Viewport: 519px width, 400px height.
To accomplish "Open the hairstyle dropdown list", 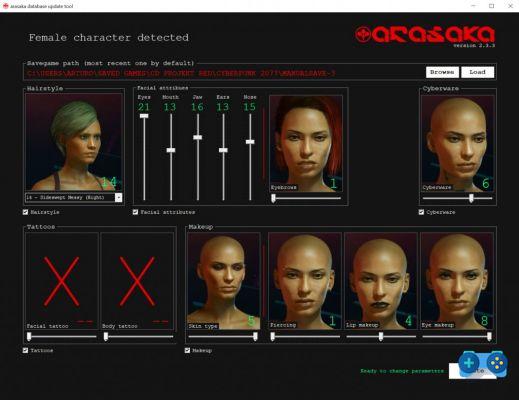I will click(119, 197).
